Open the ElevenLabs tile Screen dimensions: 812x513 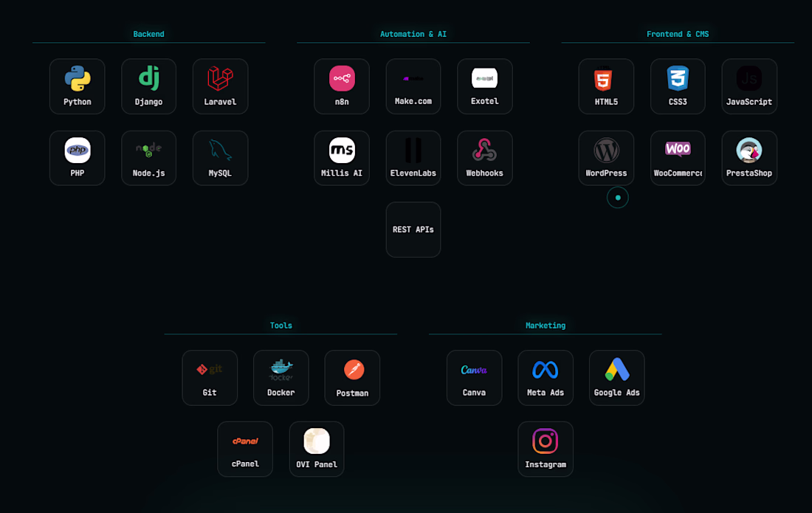[413, 158]
